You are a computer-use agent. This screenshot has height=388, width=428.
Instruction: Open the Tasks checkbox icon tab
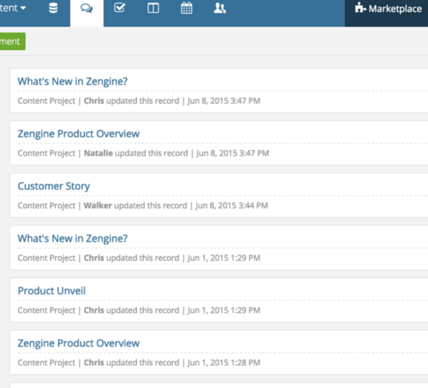pos(119,8)
